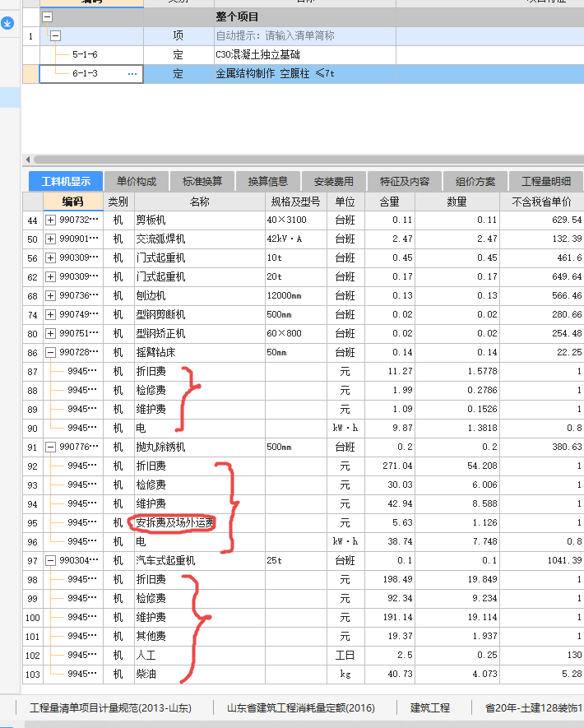Click the horizontal scrollbar track of upper grid
Screen dimensions: 584x728
pyautogui.click(x=308, y=160)
